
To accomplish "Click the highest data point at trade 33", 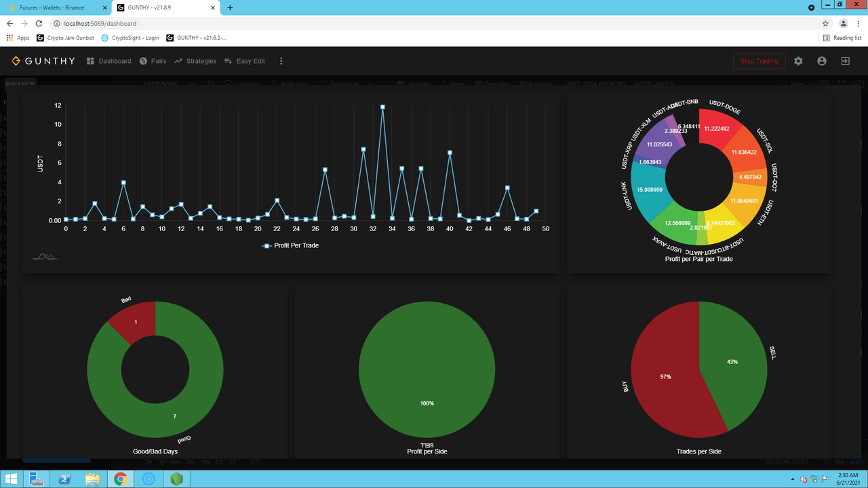I will pos(382,107).
